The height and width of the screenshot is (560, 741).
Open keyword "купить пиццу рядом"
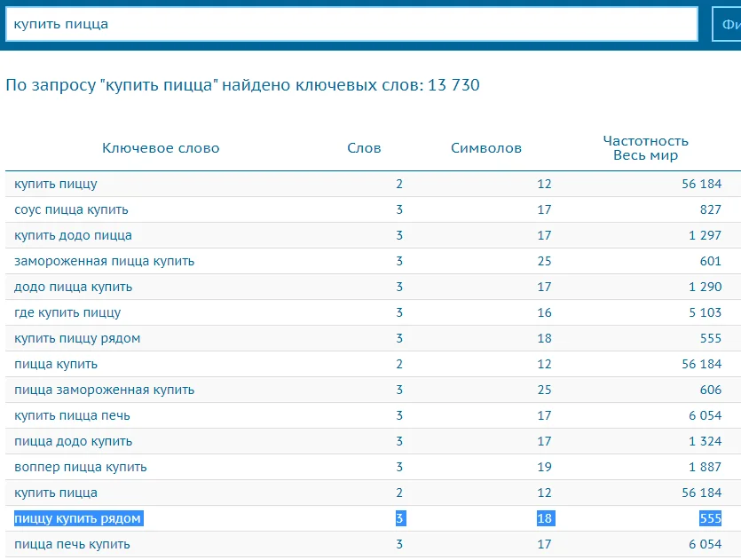click(77, 338)
